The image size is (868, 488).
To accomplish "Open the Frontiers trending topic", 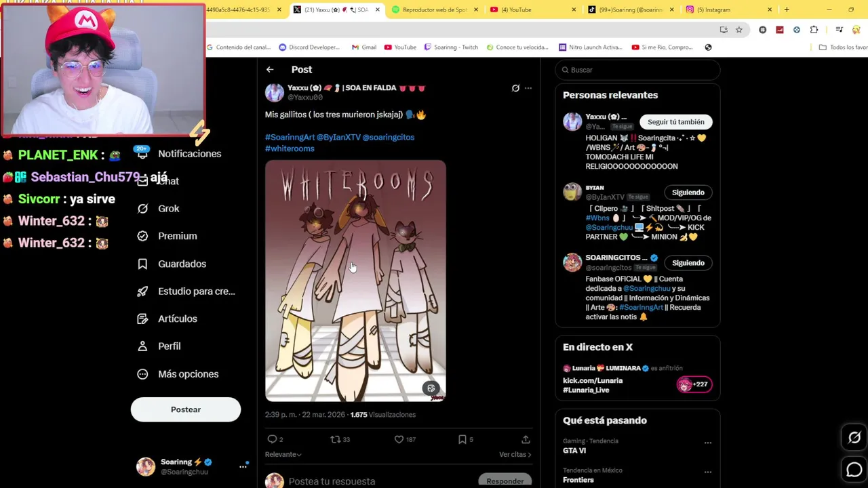I will coord(578,480).
